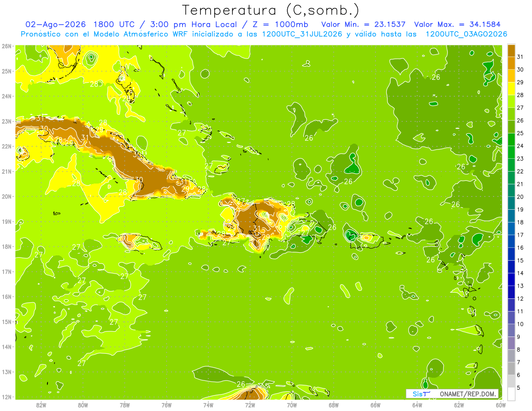Click the 20N latitude axis label
The height and width of the screenshot is (411, 532).
[6, 196]
